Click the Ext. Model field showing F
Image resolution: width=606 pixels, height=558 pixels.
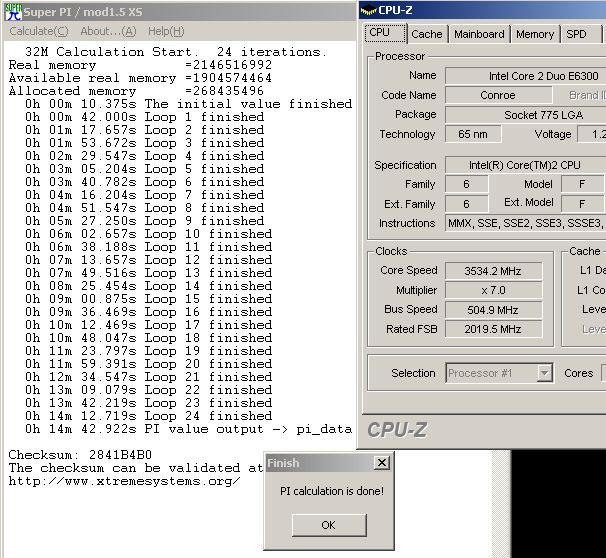click(582, 204)
